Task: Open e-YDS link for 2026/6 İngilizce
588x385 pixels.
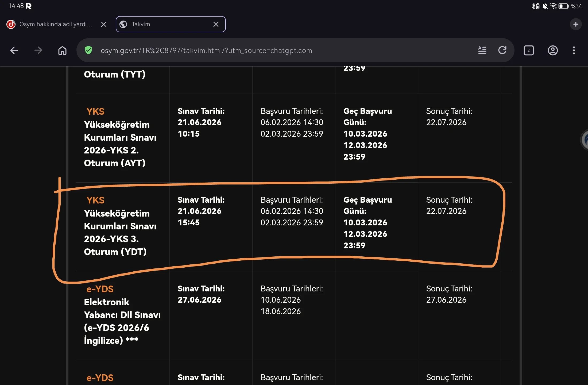Action: tap(100, 289)
